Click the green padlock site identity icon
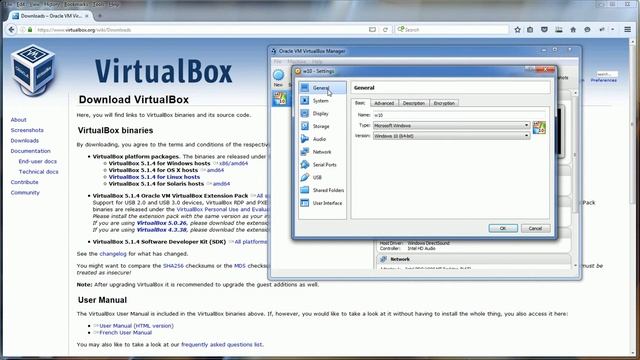 (x=30, y=30)
